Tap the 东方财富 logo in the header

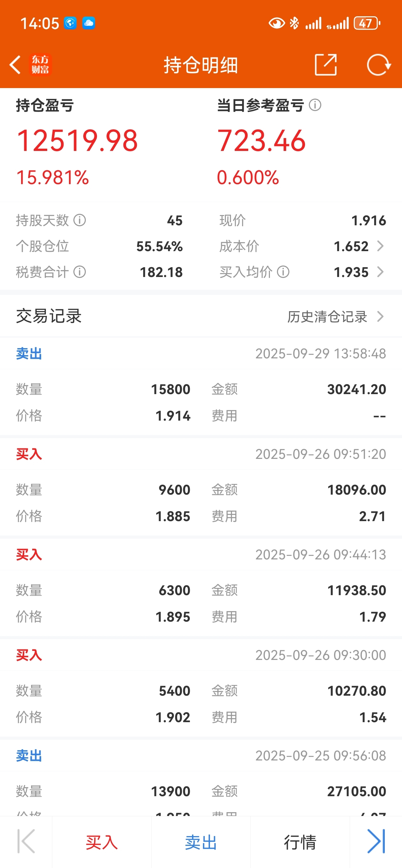tap(40, 65)
